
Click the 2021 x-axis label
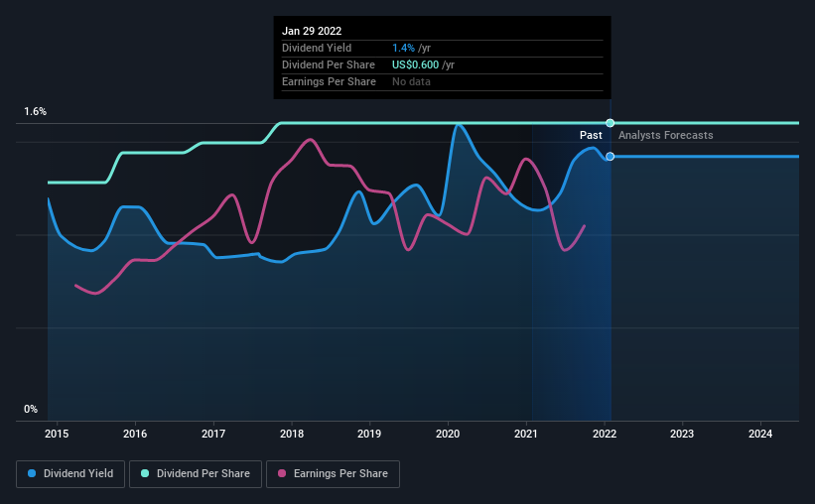click(x=526, y=434)
